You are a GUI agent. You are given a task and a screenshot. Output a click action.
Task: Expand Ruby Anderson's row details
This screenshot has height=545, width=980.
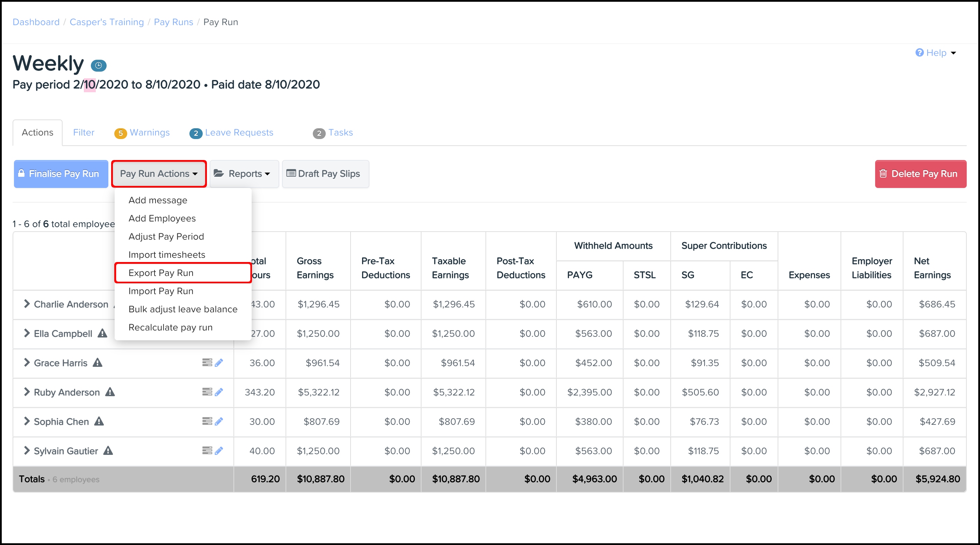[26, 392]
